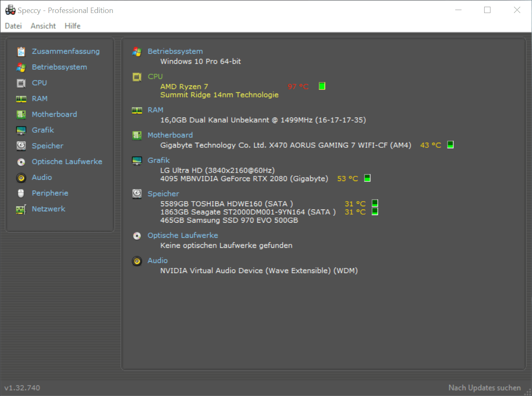
Task: Click the monitor icon beside Grafik heading
Action: click(x=137, y=160)
